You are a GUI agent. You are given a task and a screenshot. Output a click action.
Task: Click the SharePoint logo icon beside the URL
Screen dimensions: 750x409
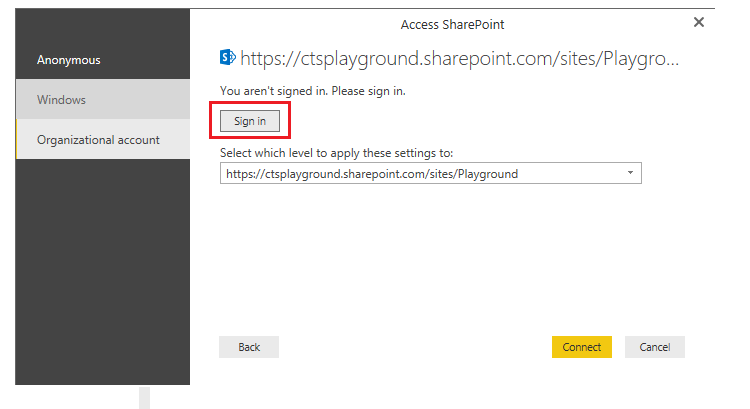(228, 57)
